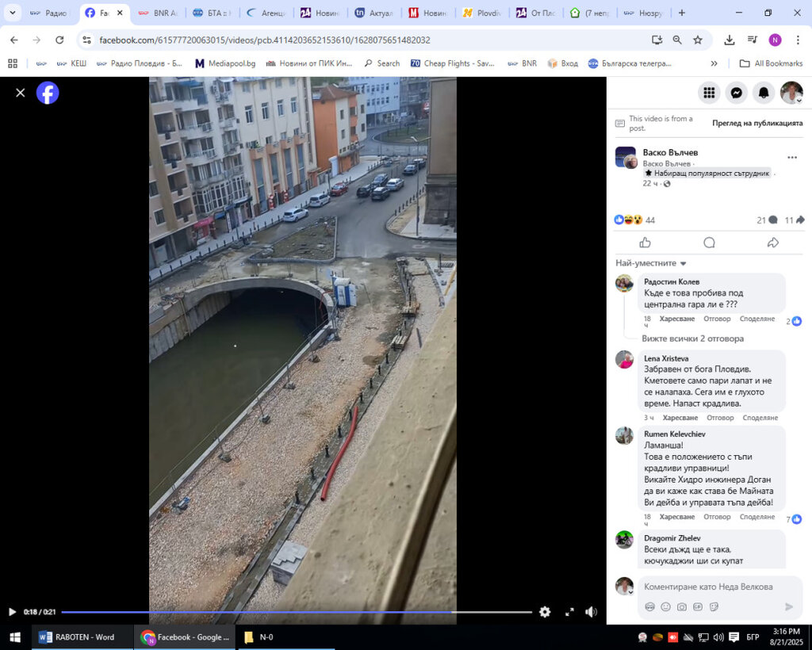
Task: Open Mediapool.bg bookmark
Action: (x=225, y=63)
